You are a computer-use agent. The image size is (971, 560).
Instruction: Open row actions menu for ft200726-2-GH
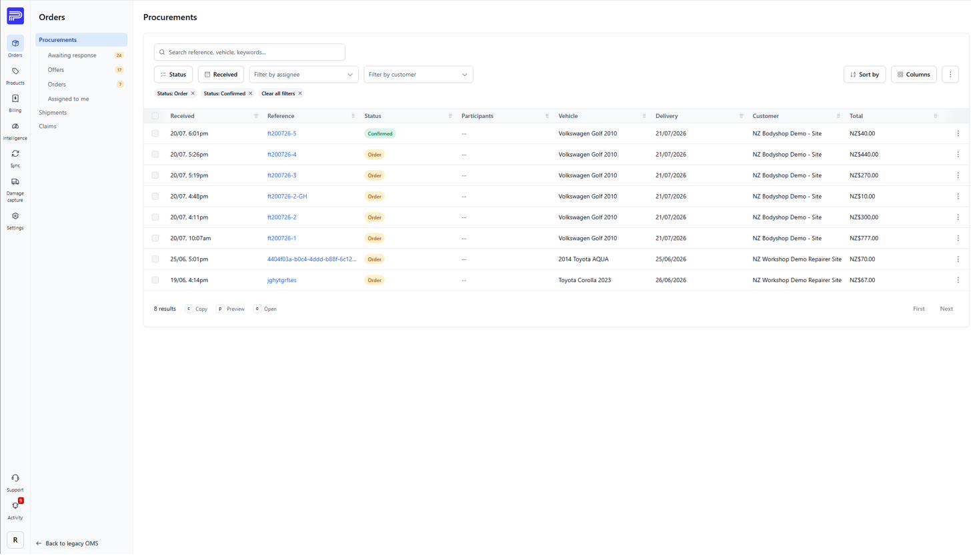click(x=958, y=197)
